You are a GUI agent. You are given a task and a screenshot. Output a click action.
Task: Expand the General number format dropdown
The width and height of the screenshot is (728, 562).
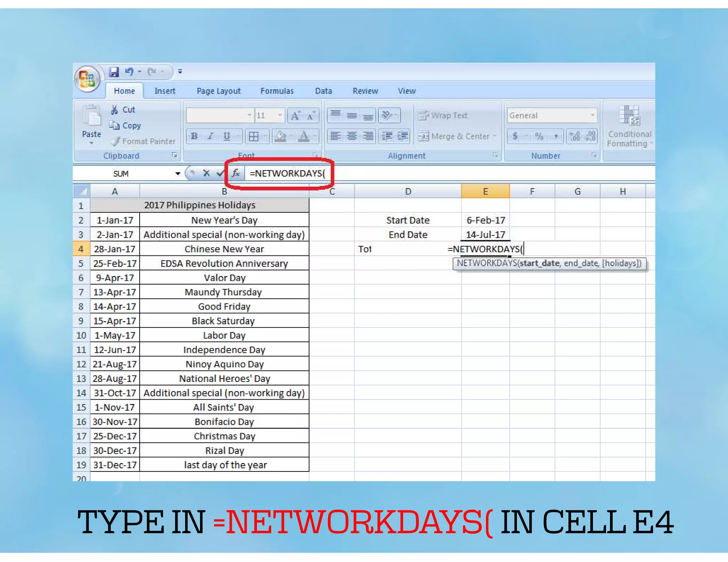pyautogui.click(x=592, y=115)
